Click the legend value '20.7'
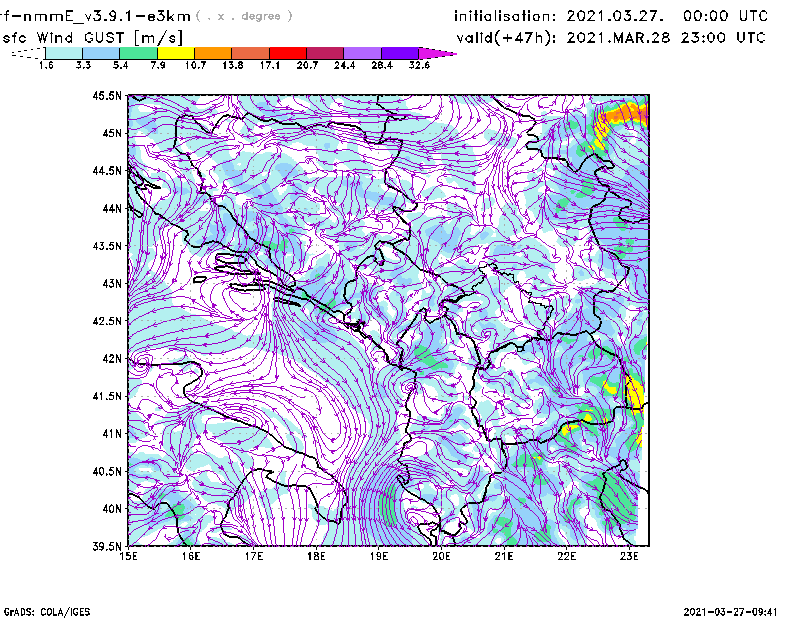Image resolution: width=800 pixels, height=618 pixels. coord(307,65)
